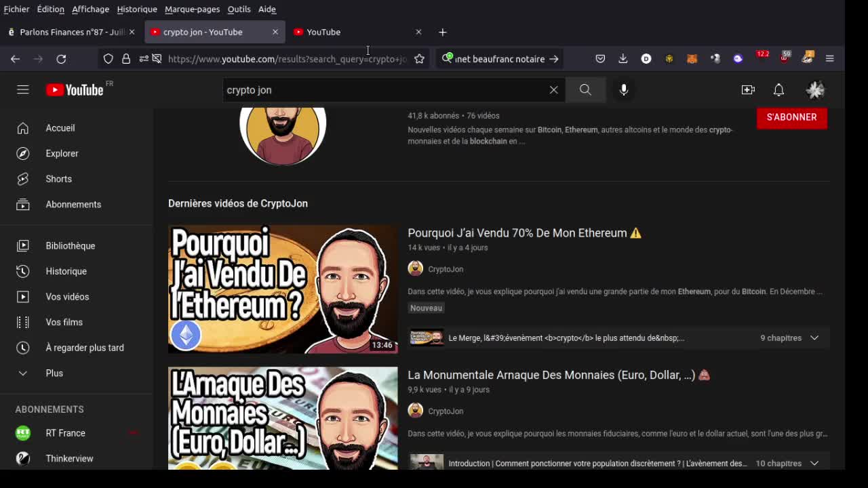Run search with magnifying glass button
Viewport: 868px width, 488px height.
(585, 89)
